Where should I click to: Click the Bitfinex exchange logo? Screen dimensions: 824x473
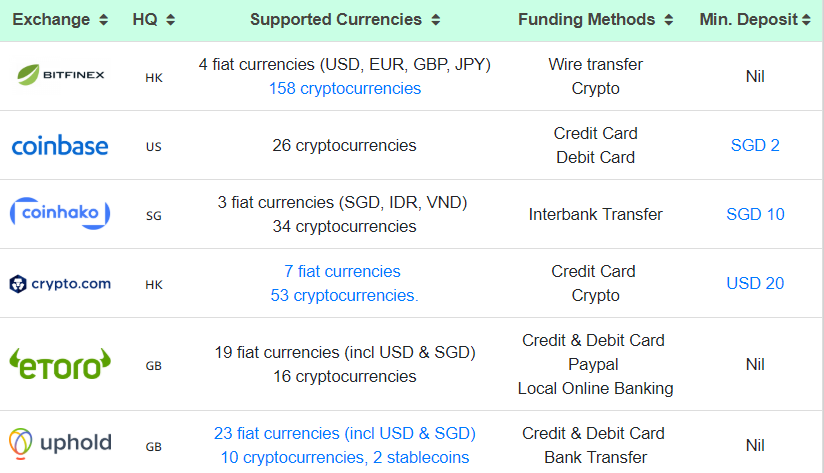click(x=60, y=75)
